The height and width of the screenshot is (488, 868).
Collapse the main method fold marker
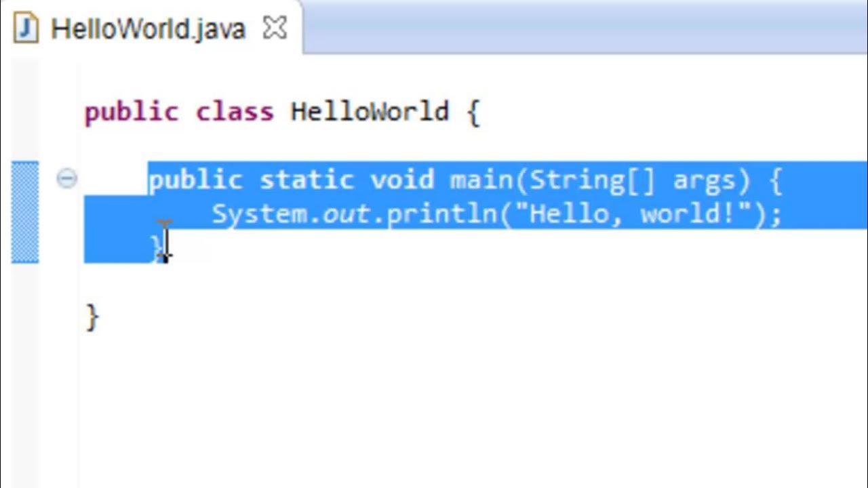click(66, 179)
